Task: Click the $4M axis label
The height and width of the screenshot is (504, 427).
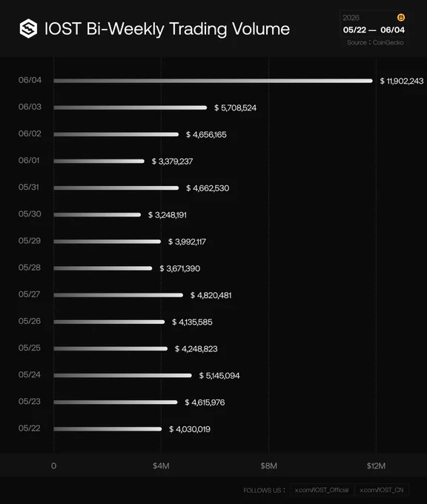Action: click(161, 465)
